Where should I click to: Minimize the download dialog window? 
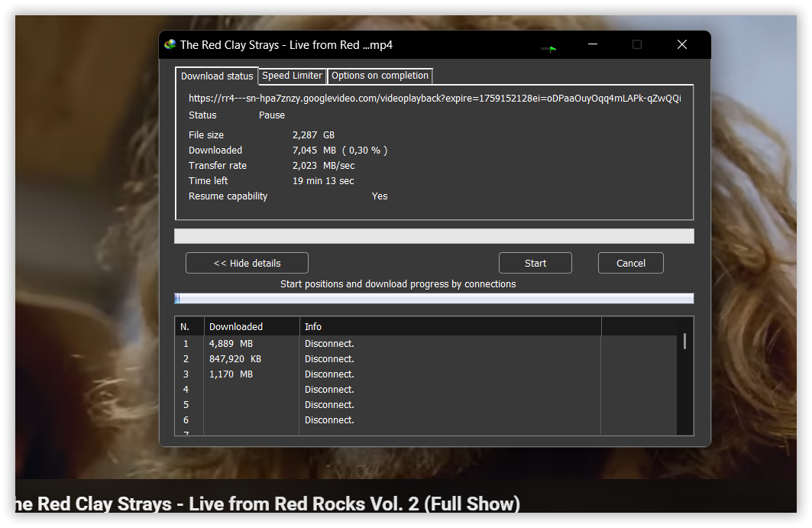(593, 44)
